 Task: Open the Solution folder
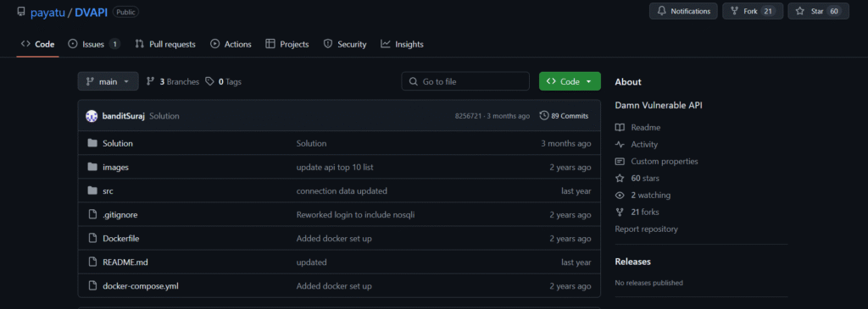(x=118, y=143)
